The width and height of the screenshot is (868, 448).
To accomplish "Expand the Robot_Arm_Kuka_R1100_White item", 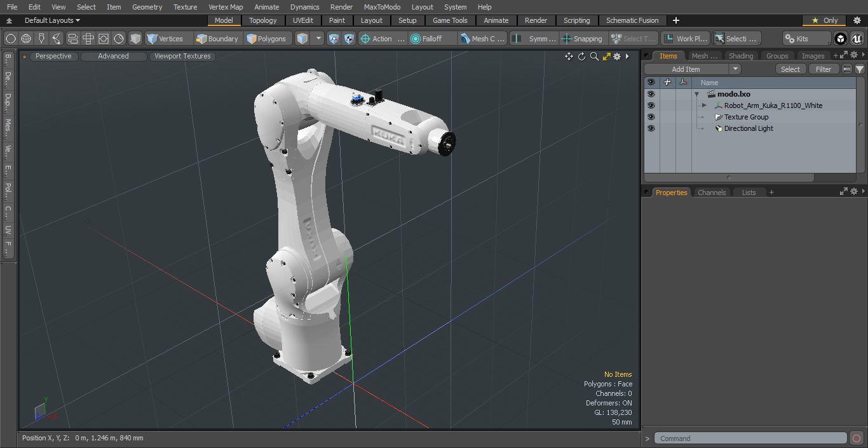I will [704, 105].
